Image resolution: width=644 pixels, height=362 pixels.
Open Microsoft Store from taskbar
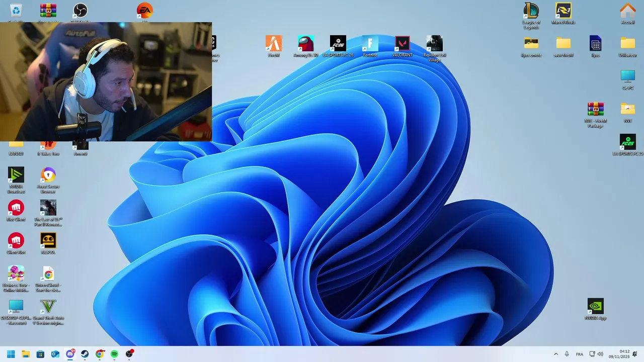(x=40, y=354)
